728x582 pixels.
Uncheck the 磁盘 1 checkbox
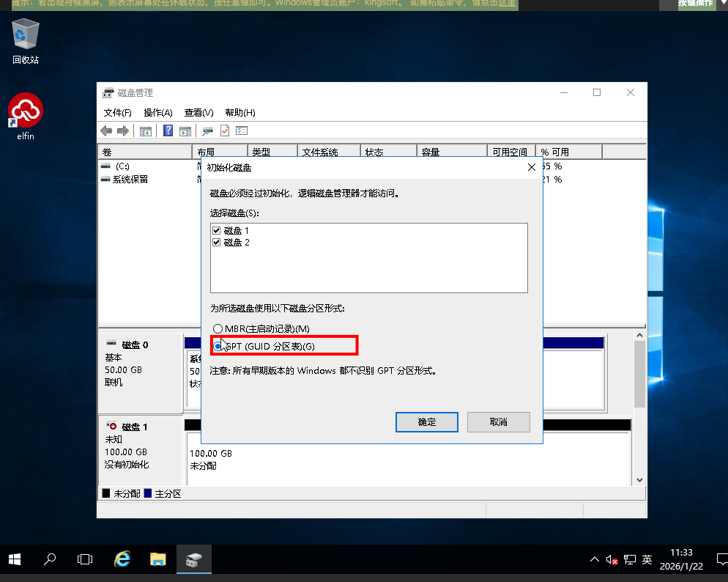pyautogui.click(x=216, y=230)
